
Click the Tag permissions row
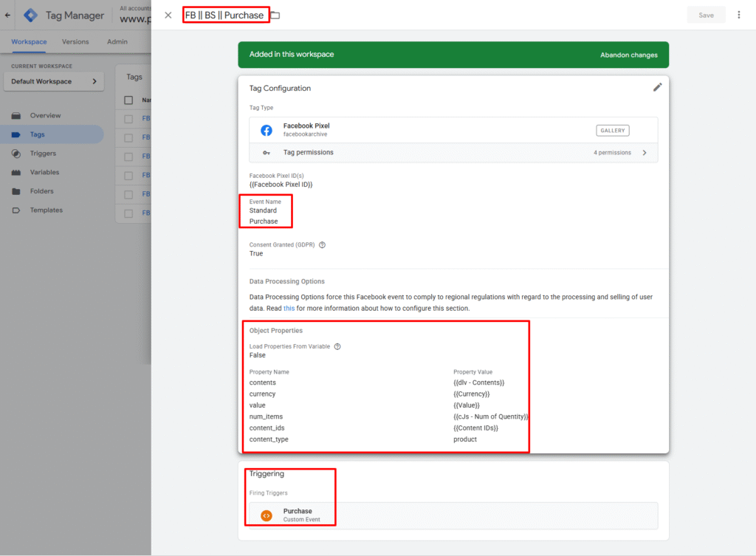(453, 153)
